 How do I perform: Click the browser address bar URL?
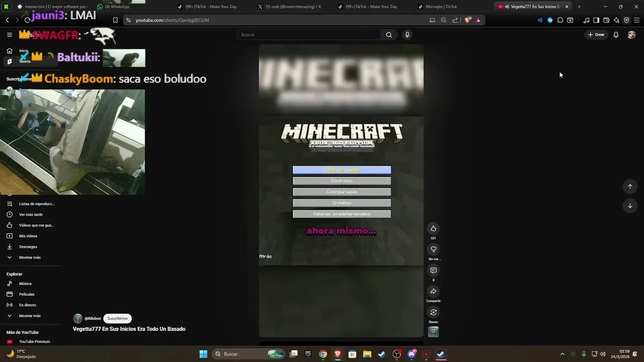pos(173,20)
